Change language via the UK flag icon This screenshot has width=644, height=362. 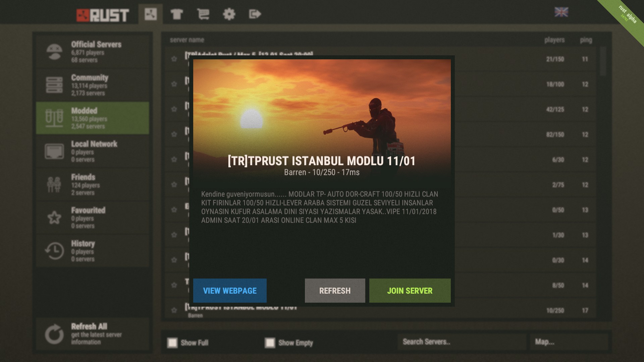click(x=561, y=12)
